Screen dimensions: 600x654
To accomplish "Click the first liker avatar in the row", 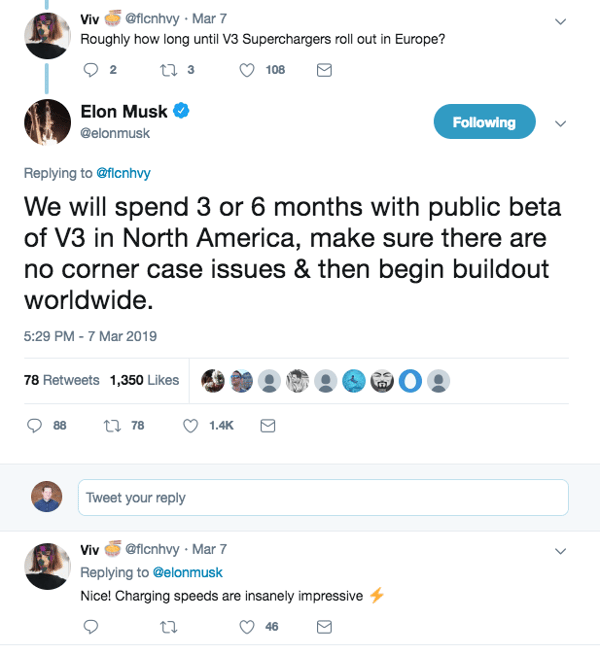I will coord(212,380).
